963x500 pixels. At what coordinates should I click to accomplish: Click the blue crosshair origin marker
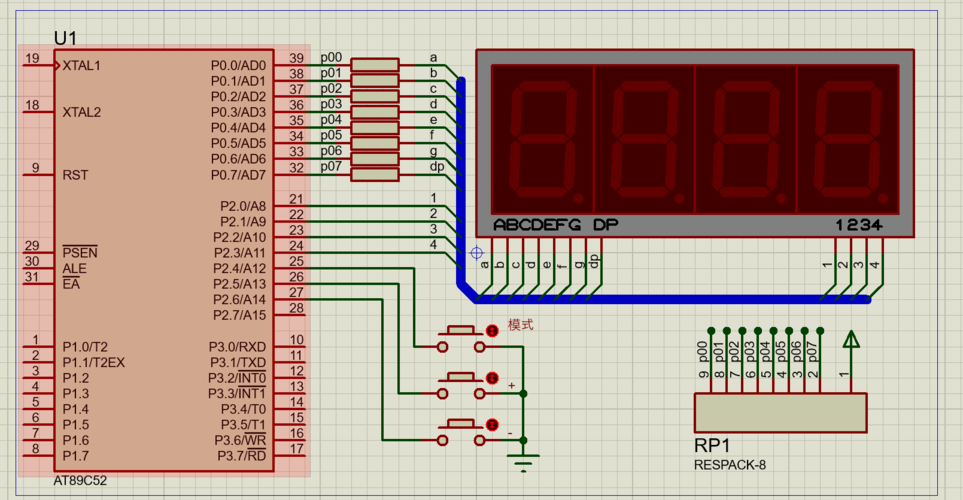tap(476, 253)
